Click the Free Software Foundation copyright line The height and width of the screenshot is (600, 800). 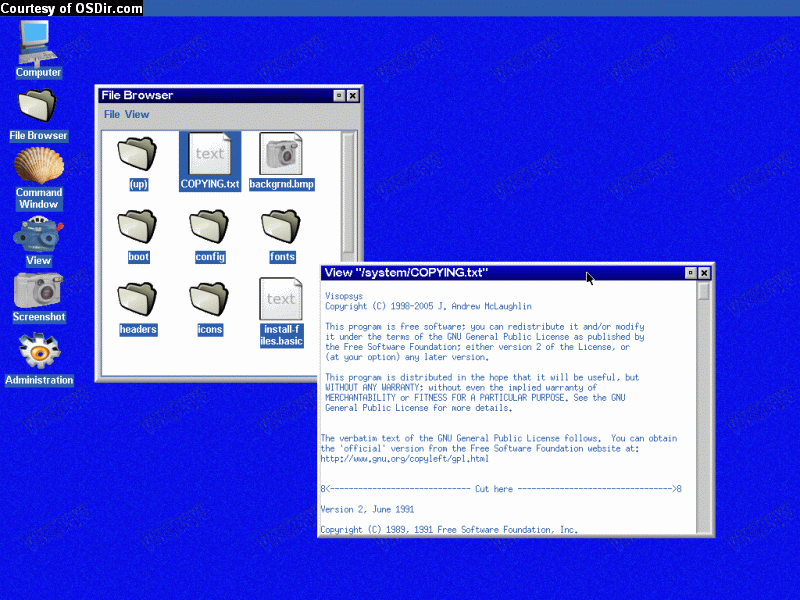click(449, 530)
